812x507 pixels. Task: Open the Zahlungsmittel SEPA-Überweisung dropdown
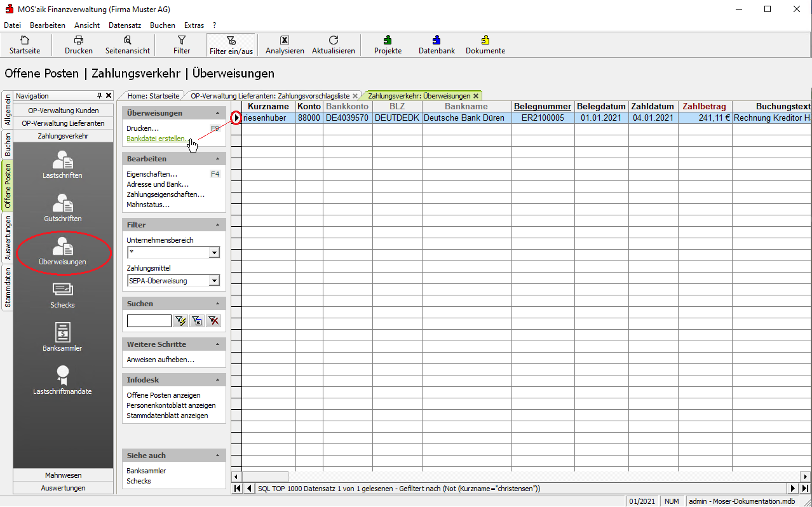pos(214,281)
